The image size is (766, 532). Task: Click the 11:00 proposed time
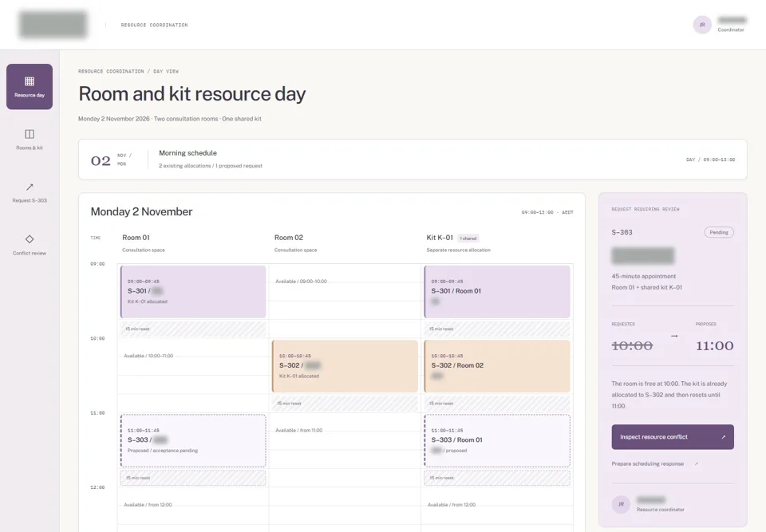(x=715, y=346)
